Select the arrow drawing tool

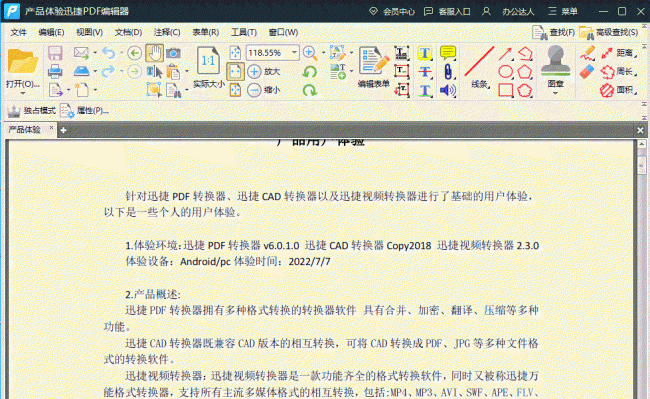pyautogui.click(x=505, y=53)
